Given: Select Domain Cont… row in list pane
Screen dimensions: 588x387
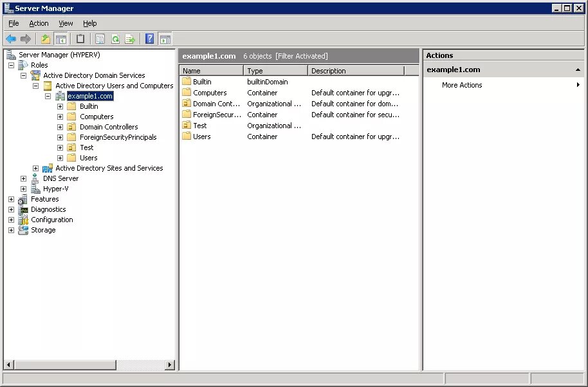Looking at the screenshot, I should click(299, 104).
